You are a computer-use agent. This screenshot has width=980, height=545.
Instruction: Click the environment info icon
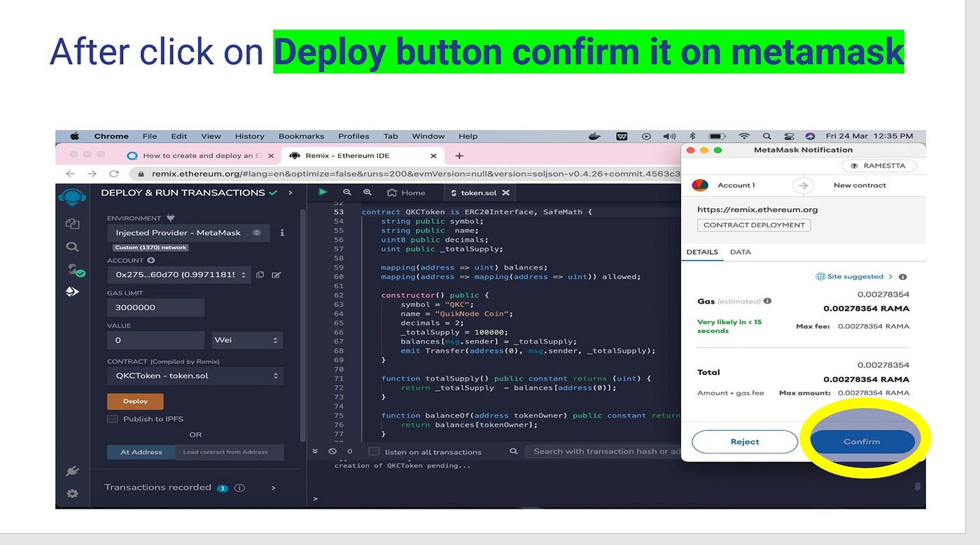click(x=282, y=233)
